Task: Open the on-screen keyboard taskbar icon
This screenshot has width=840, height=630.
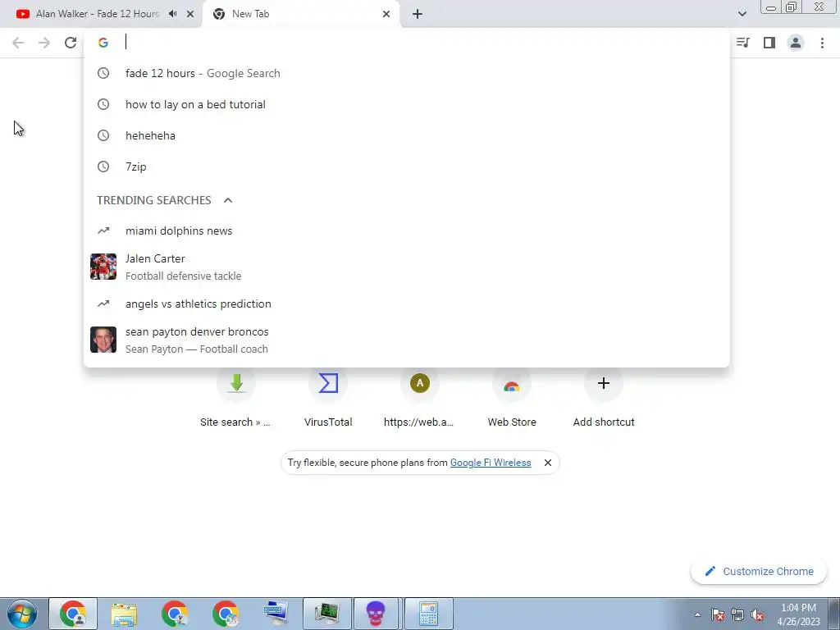Action: click(x=276, y=614)
